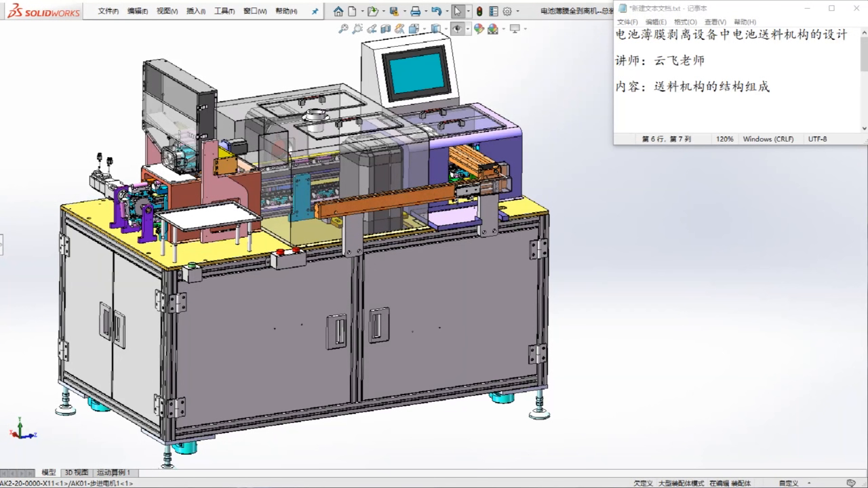Image resolution: width=868 pixels, height=488 pixels.
Task: Open the 3D 视图 tab
Action: (x=77, y=472)
